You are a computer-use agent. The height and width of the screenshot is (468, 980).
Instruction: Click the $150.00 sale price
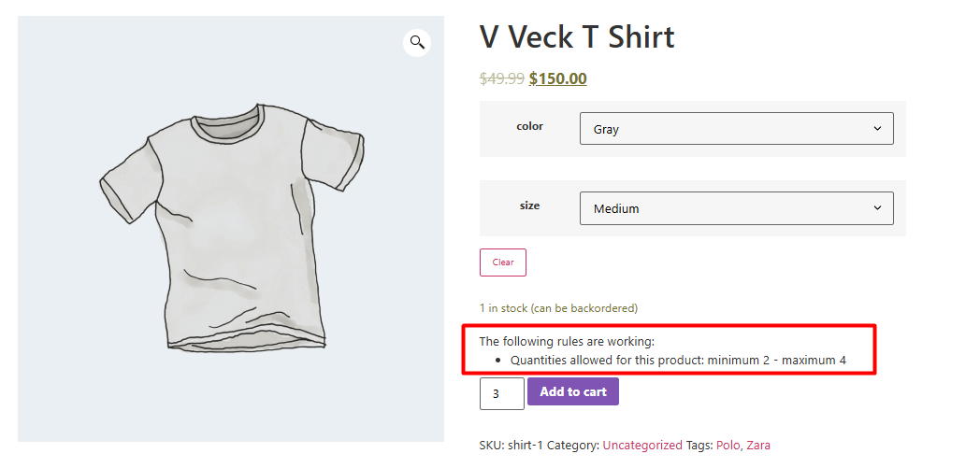tap(557, 78)
